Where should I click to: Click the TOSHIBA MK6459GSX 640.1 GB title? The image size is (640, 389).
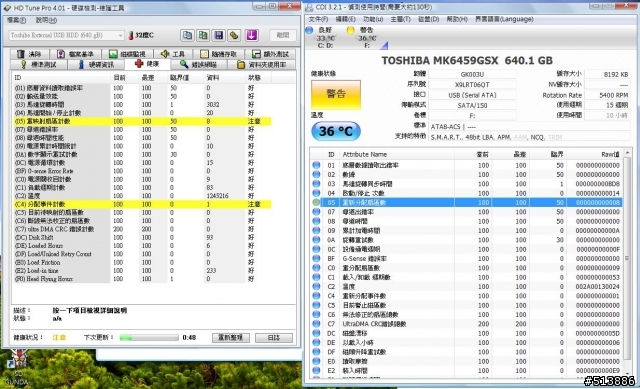point(467,61)
